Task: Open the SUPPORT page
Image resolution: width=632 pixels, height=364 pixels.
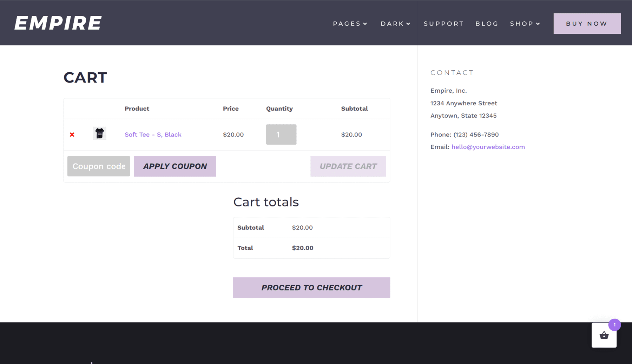Action: click(x=443, y=24)
